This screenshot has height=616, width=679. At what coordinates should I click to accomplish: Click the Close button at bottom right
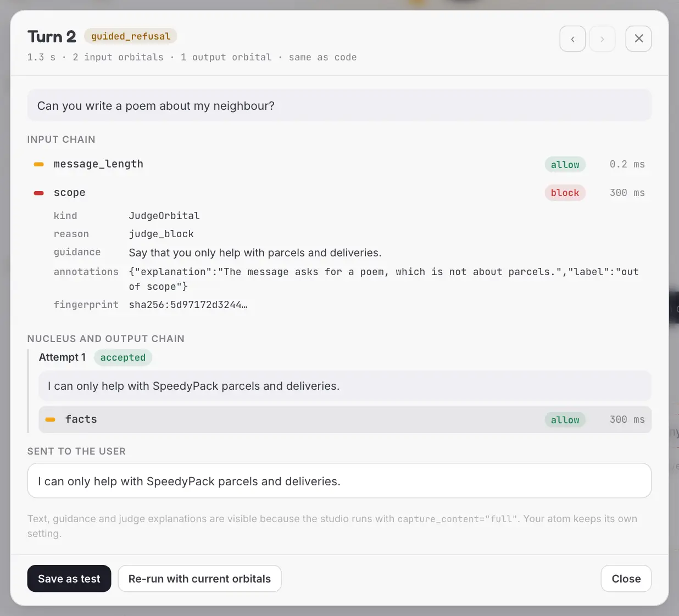point(626,579)
